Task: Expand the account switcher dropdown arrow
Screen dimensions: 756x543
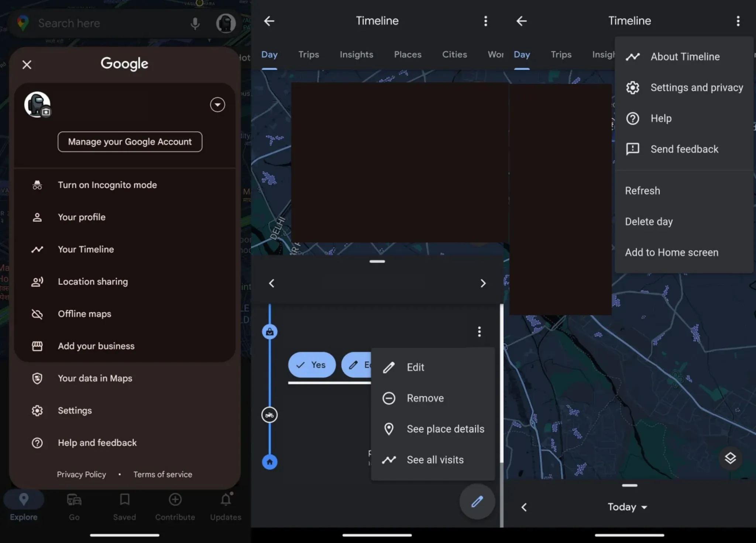Action: (217, 104)
